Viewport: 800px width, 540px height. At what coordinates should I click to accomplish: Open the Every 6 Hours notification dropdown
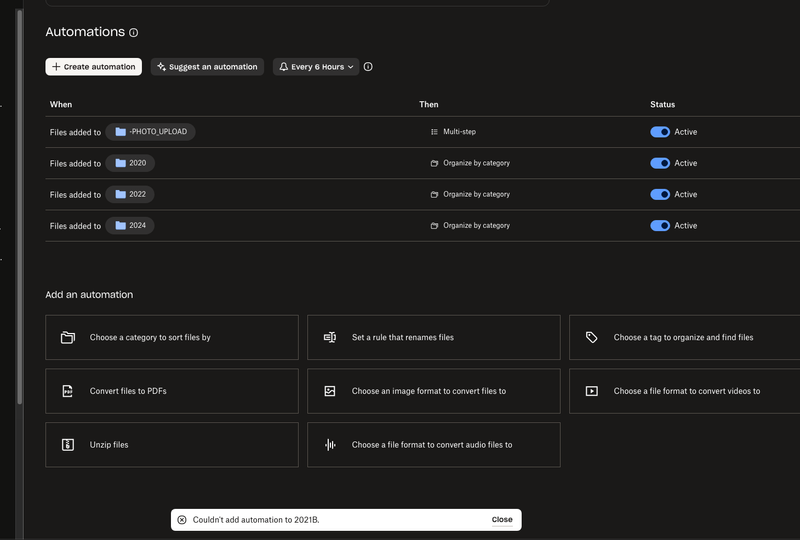(x=316, y=67)
